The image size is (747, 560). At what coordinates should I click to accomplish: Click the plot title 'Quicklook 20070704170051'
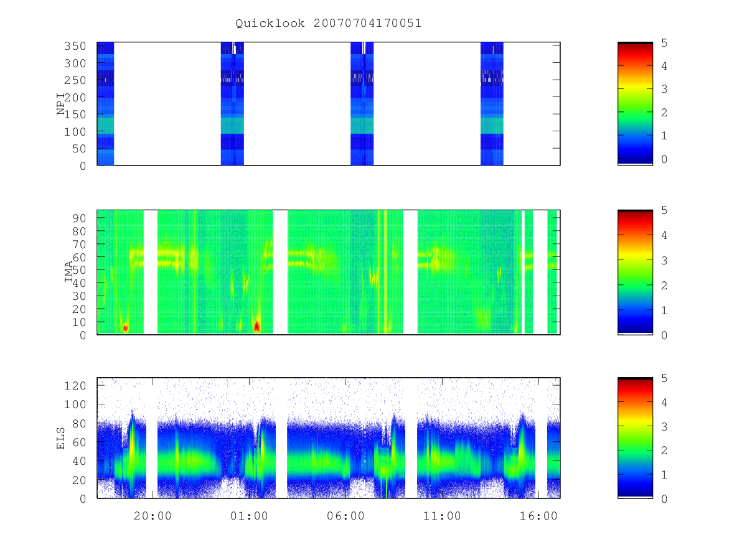[328, 23]
